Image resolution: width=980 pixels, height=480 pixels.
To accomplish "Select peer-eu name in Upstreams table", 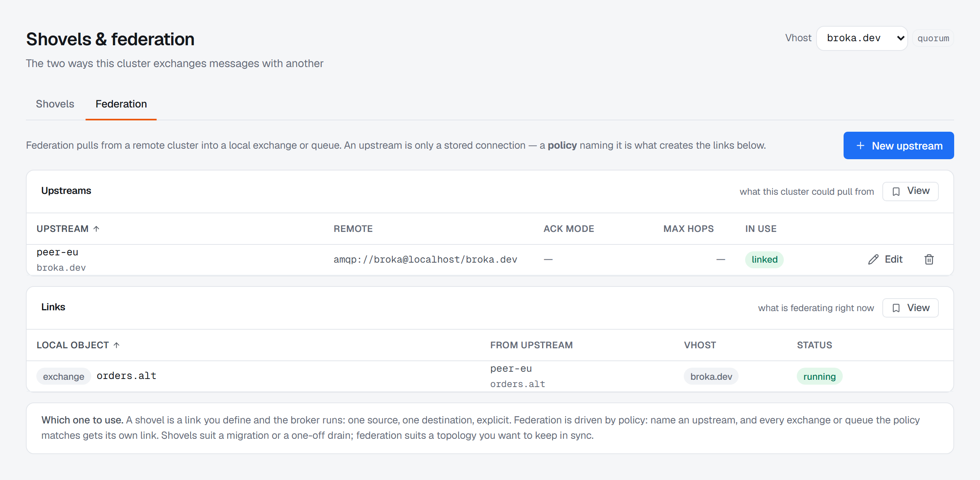I will [57, 252].
